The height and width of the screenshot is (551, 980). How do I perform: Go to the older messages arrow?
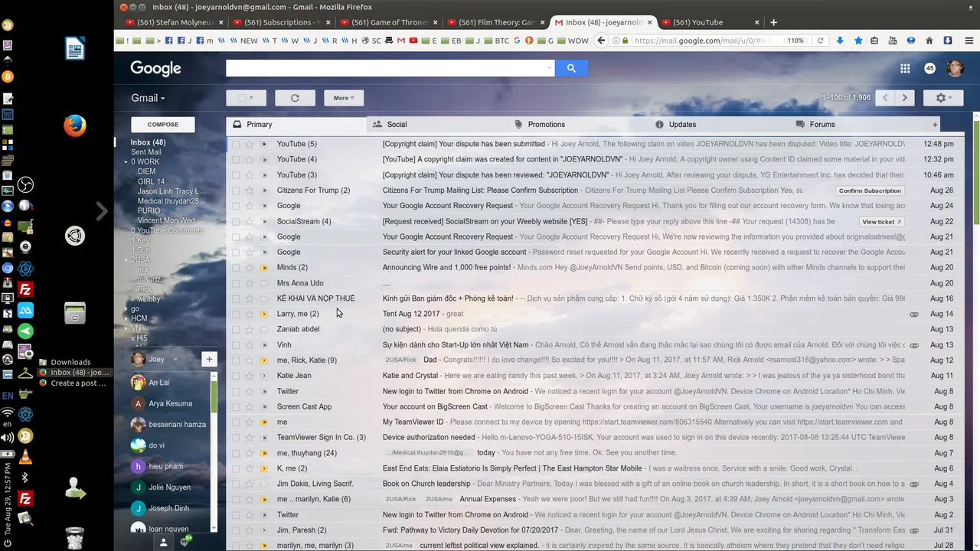click(x=905, y=98)
